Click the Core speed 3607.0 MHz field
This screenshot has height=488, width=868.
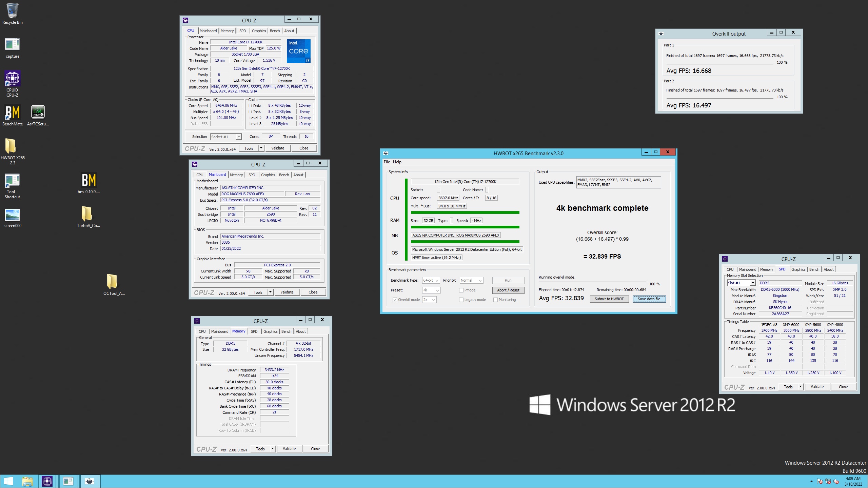[448, 198]
